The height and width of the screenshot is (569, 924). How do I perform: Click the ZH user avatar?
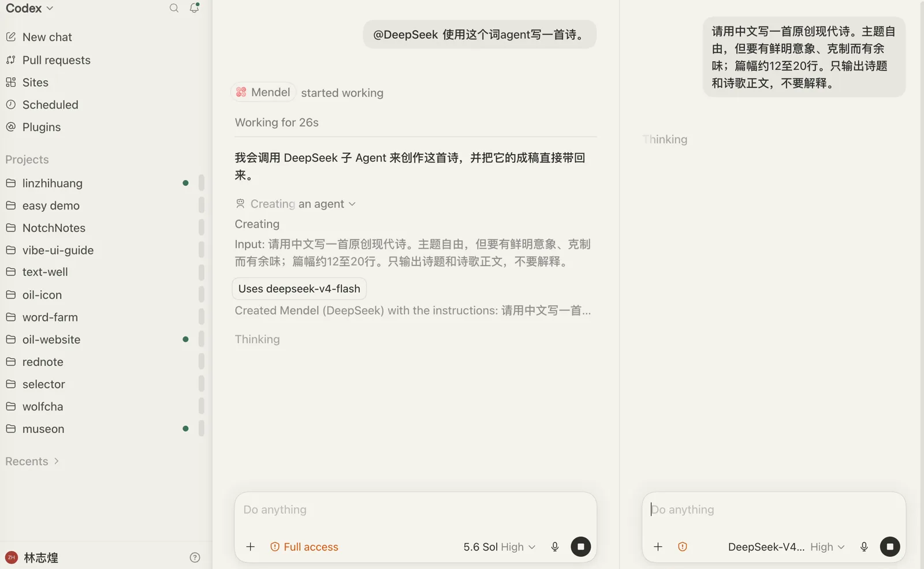pos(11,557)
